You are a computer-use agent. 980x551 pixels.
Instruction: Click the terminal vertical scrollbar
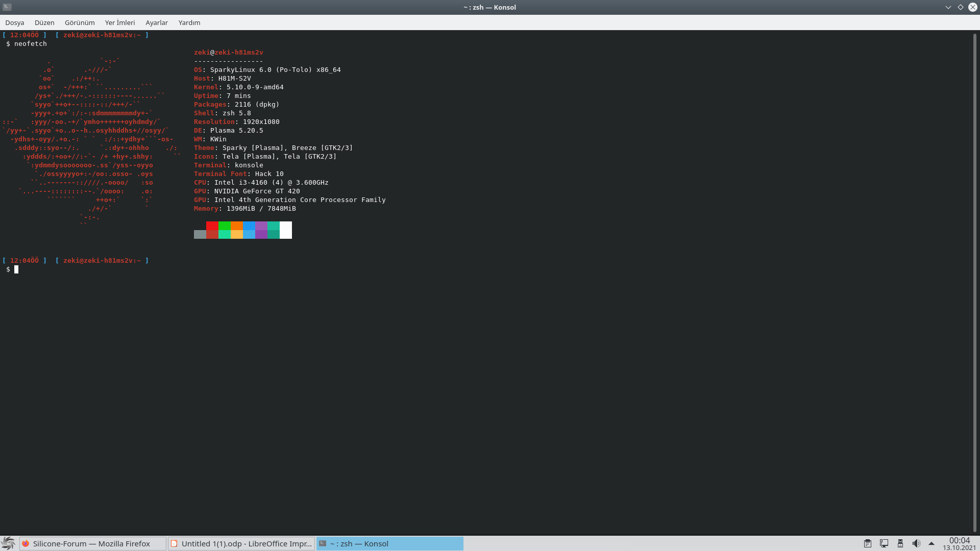975,282
